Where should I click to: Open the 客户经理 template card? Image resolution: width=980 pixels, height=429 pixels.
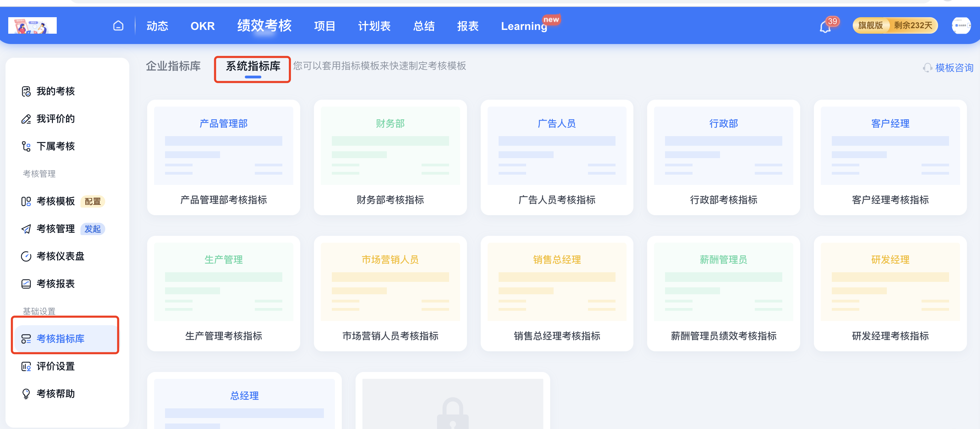click(x=890, y=157)
